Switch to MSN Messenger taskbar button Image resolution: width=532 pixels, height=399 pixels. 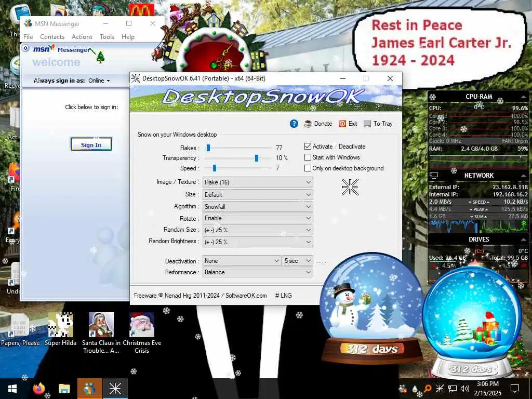click(x=89, y=389)
